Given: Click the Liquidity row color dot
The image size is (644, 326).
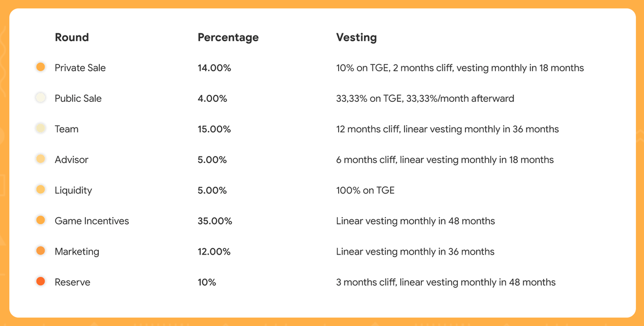Looking at the screenshot, I should pyautogui.click(x=40, y=190).
